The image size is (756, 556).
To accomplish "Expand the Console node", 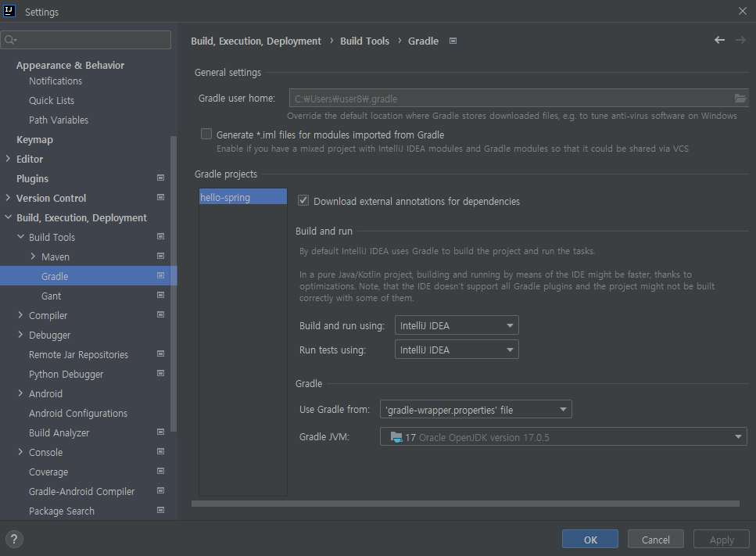I will coord(20,452).
